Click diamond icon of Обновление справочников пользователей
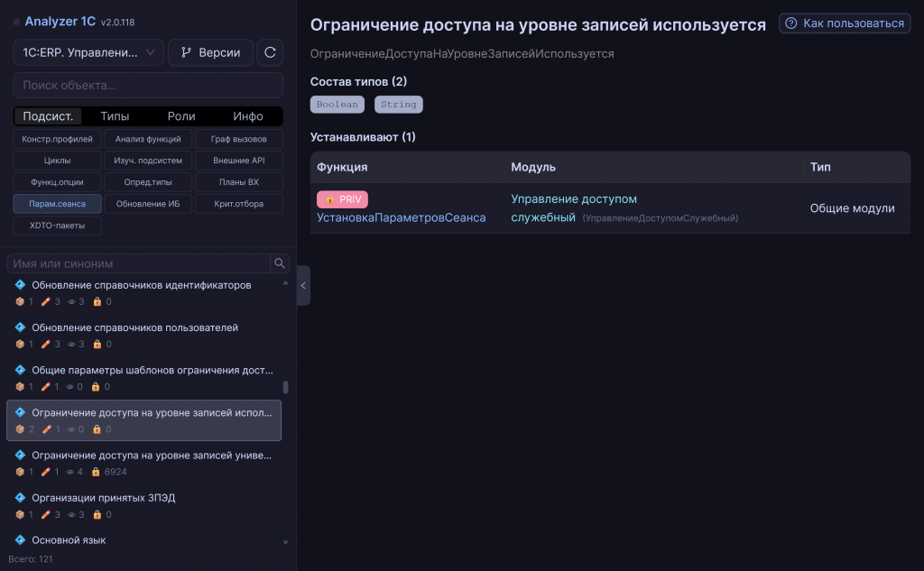This screenshot has width=924, height=571. point(20,327)
